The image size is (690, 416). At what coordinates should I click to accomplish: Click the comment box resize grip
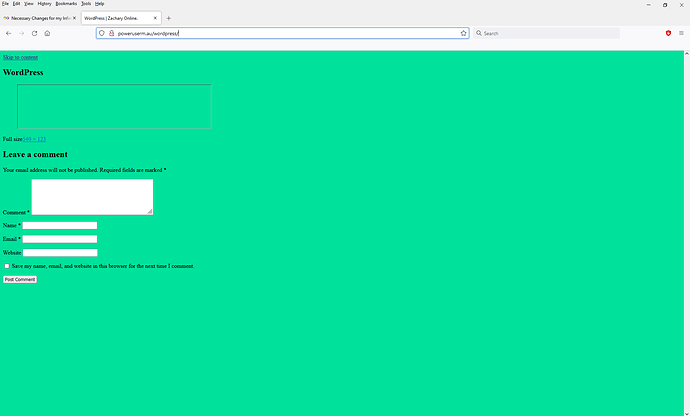[x=150, y=212]
